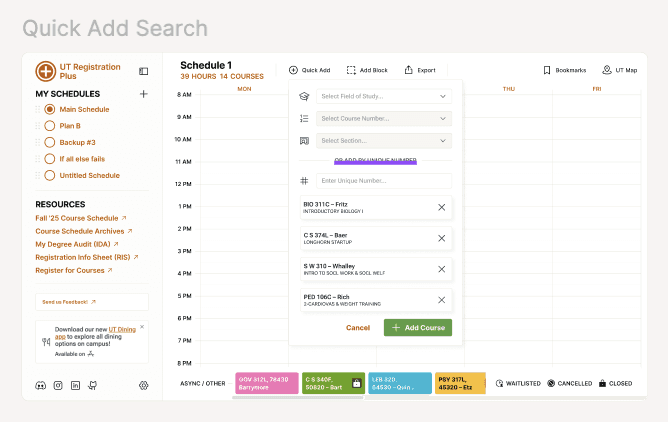Click the BIO 311C – Fritz course card

(x=376, y=207)
